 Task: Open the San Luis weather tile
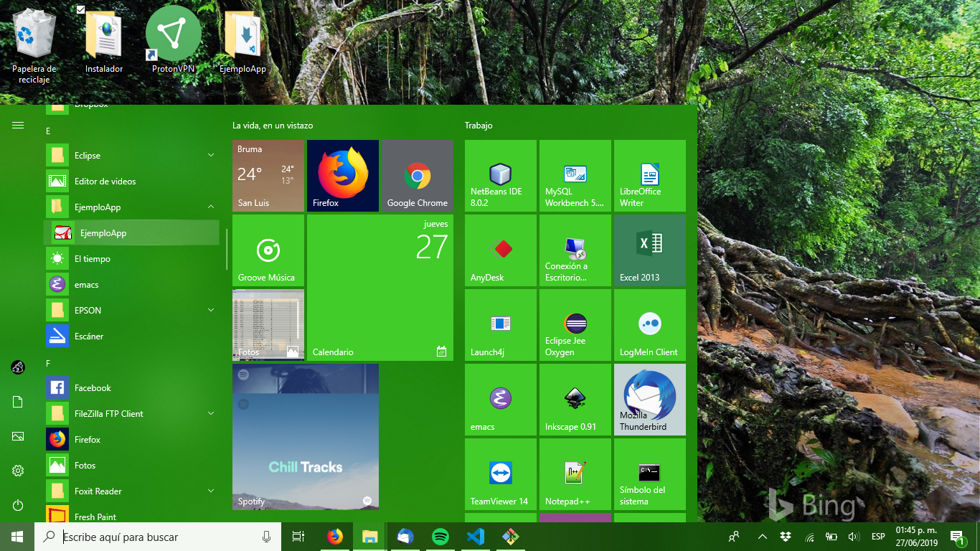(x=268, y=176)
